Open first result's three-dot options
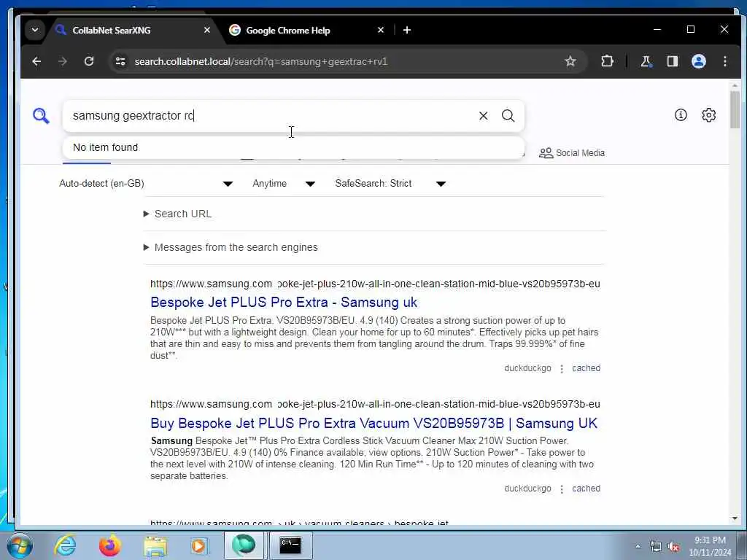 [x=562, y=368]
